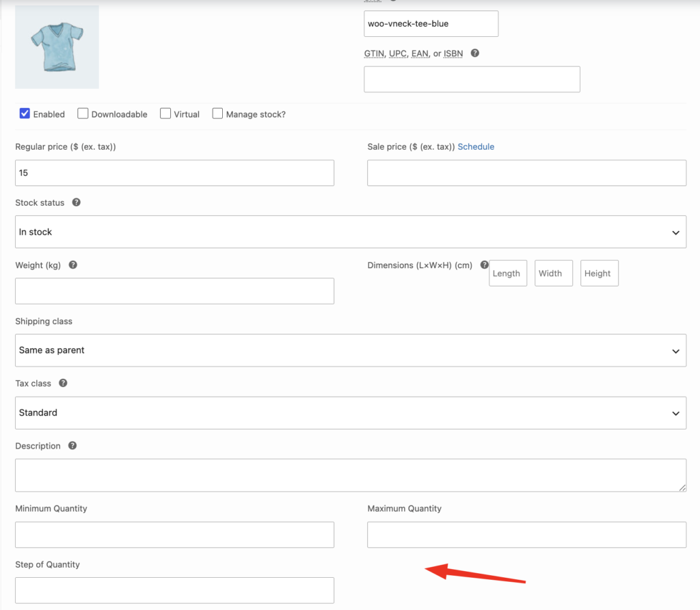700x610 pixels.
Task: Show the Description help tooltip
Action: 72,445
